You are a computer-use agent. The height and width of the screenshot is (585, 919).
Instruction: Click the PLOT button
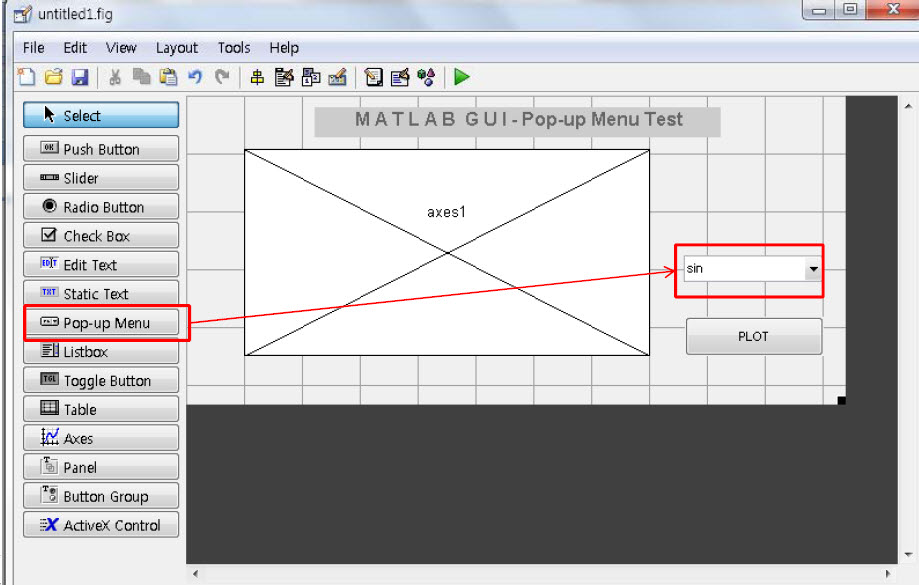(752, 336)
